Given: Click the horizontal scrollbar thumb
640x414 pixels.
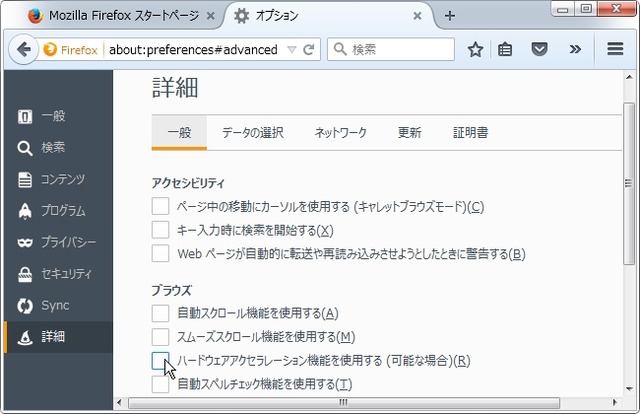Looking at the screenshot, I should point(344,403).
